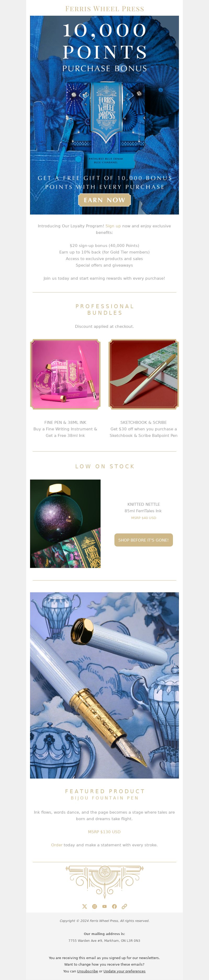This screenshot has width=209, height=980.
Task: Open the Instagram icon link
Action: point(95,906)
